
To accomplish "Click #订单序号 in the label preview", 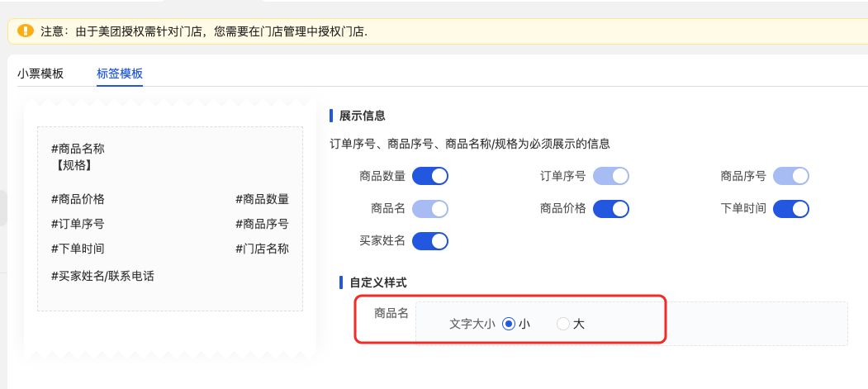I will [78, 224].
